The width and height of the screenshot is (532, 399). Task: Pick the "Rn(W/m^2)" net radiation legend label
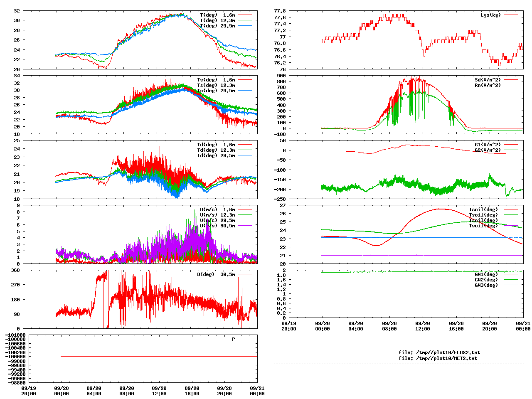tap(488, 85)
